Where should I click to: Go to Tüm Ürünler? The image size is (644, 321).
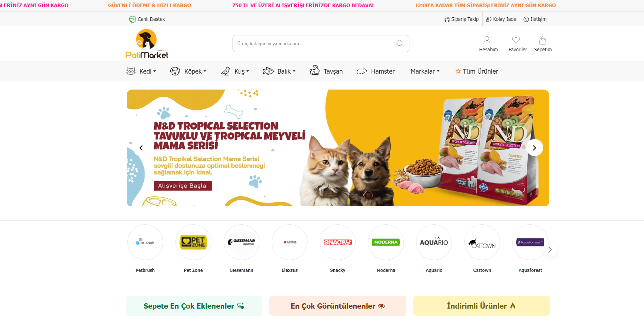tap(477, 71)
